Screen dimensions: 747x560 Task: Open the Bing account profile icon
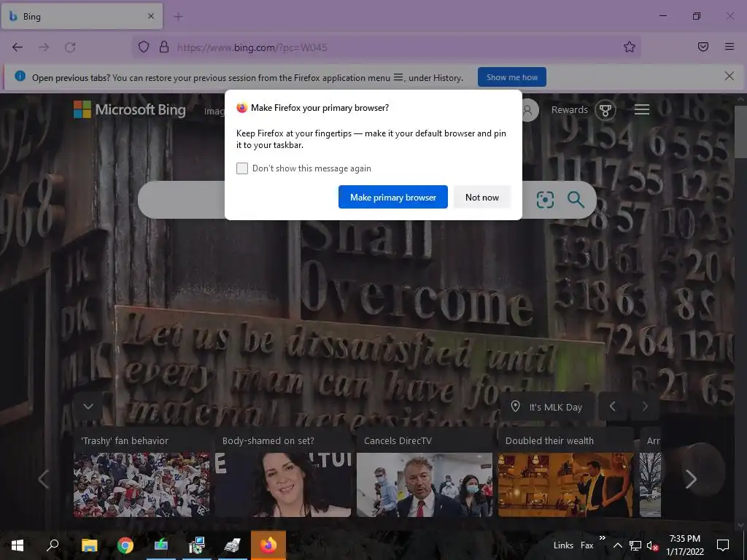click(530, 110)
